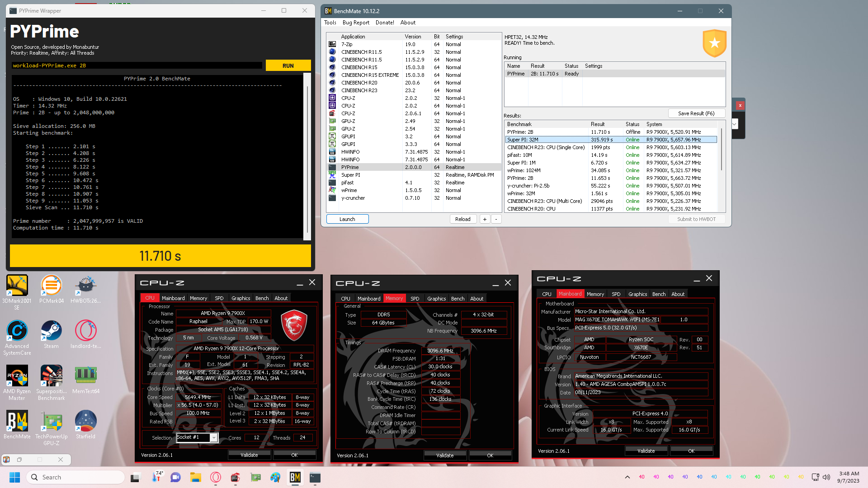The height and width of the screenshot is (488, 868).
Task: Click the workload-PYPrime.exe 2B command field
Action: (x=137, y=66)
